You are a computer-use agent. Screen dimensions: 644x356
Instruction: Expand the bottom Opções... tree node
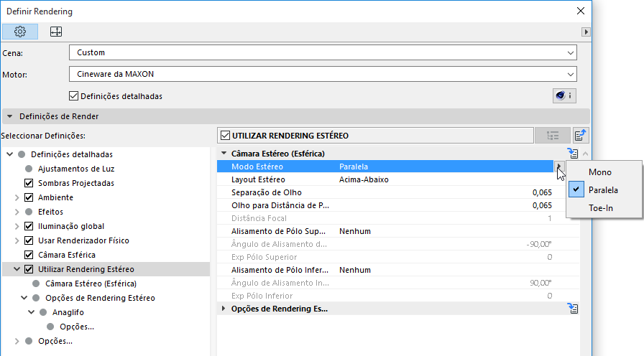point(17,341)
